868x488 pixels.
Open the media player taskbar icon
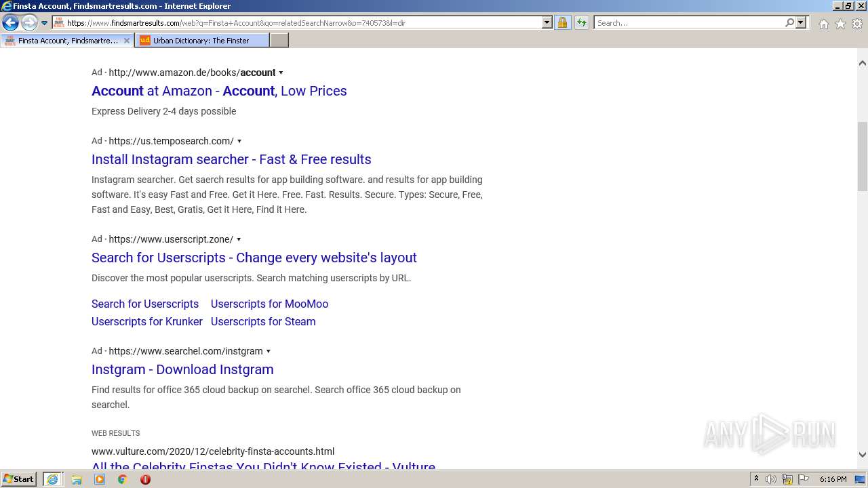tap(100, 479)
